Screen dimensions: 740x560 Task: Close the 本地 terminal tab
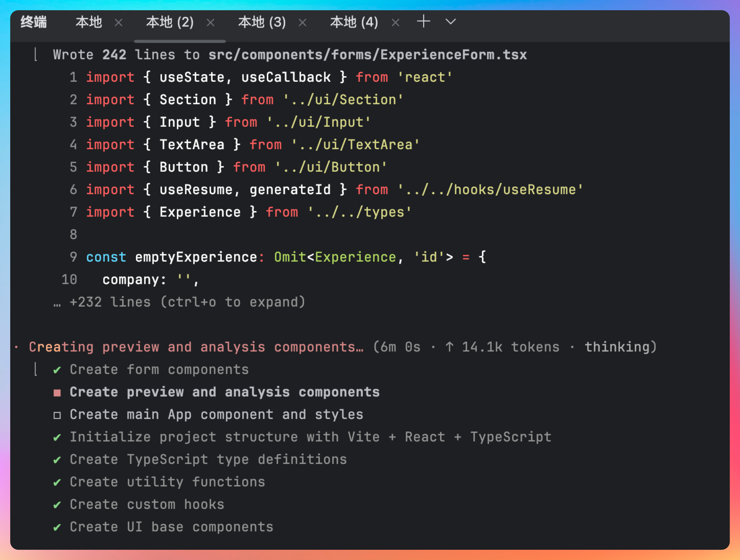(118, 23)
